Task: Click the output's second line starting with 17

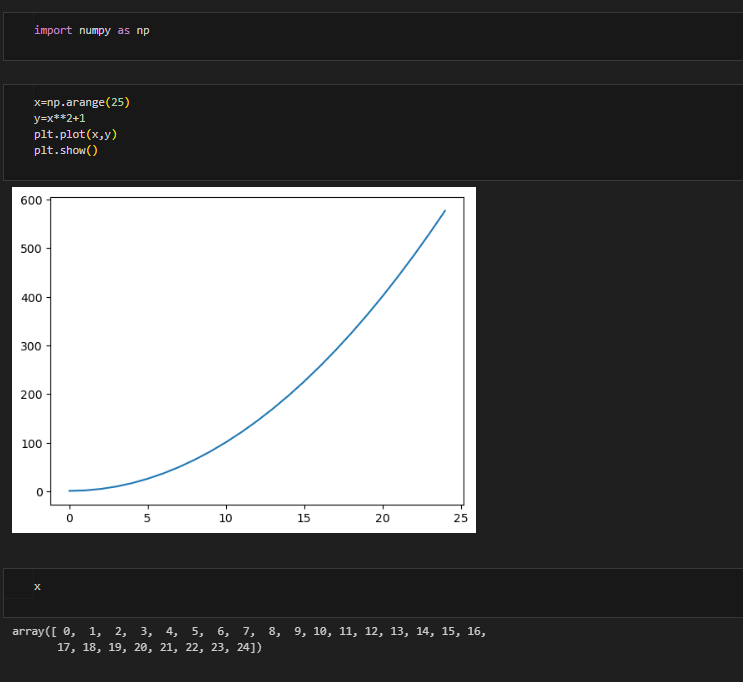Action: coord(160,648)
